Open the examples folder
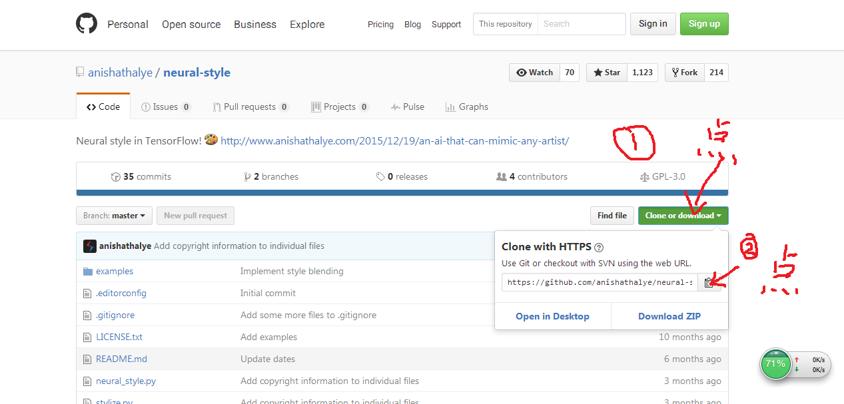The image size is (844, 404). (x=114, y=271)
